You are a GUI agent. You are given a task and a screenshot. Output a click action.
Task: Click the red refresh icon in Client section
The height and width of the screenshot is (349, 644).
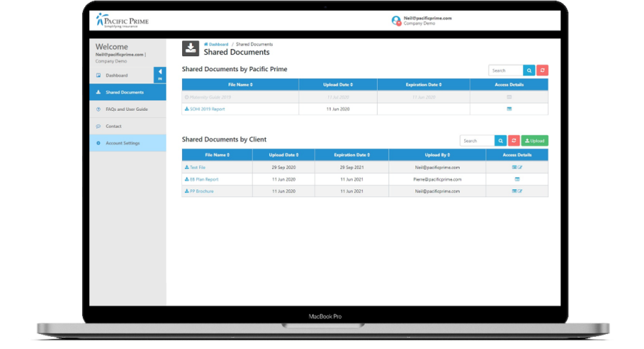coord(514,141)
